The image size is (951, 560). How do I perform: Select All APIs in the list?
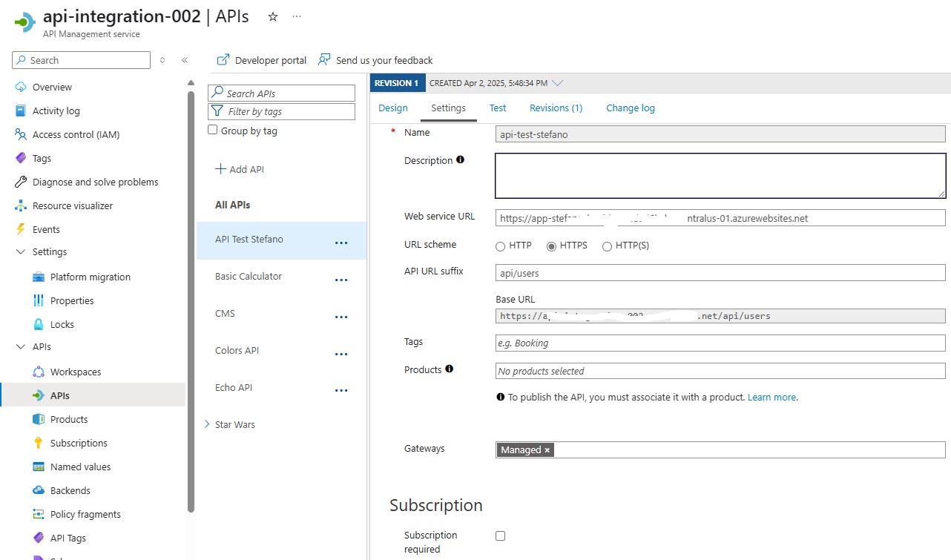(233, 205)
